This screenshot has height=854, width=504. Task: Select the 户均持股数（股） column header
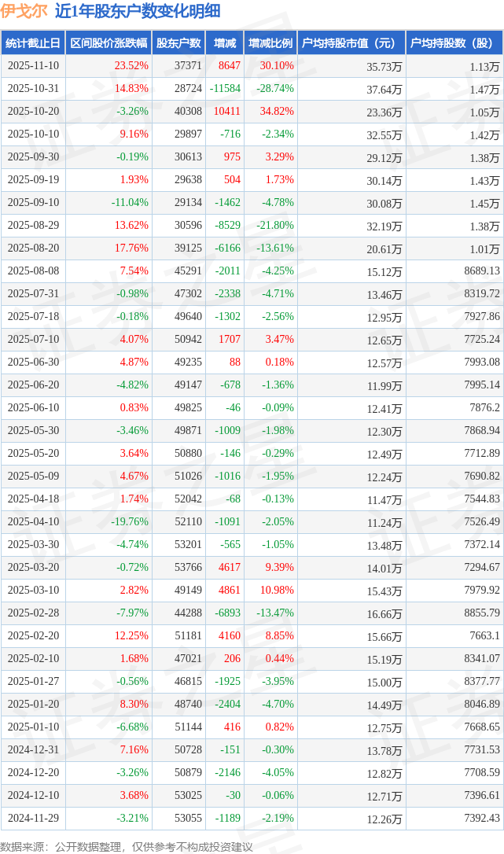(x=456, y=44)
